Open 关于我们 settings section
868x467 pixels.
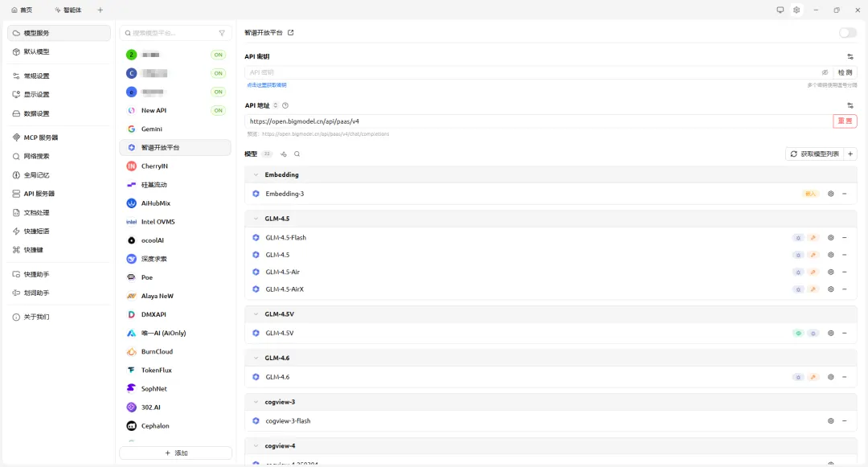(x=59, y=317)
